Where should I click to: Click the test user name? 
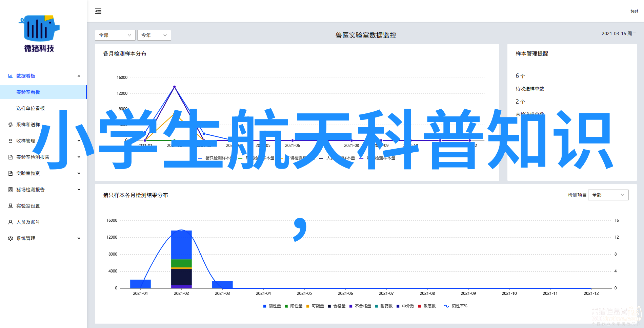[634, 11]
